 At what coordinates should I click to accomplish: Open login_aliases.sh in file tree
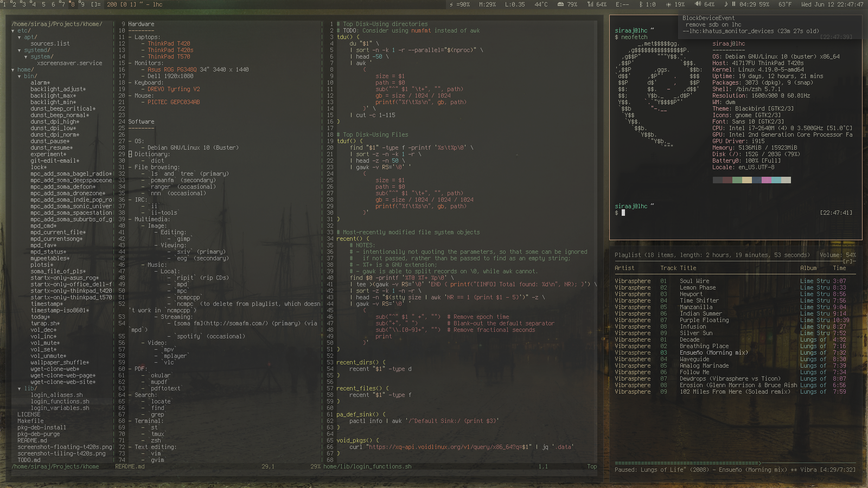(56, 395)
